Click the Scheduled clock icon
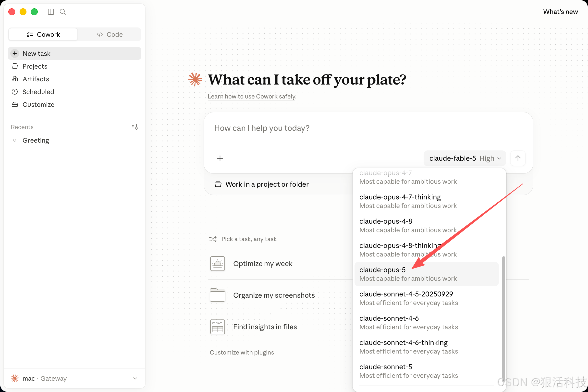Image resolution: width=588 pixels, height=392 pixels. (15, 92)
